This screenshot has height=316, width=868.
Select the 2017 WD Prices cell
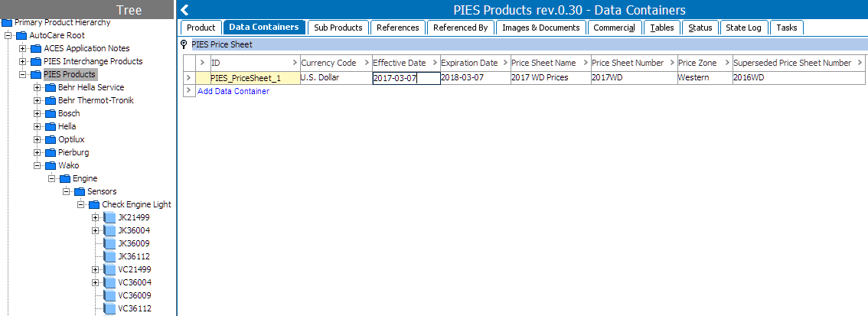(x=550, y=78)
